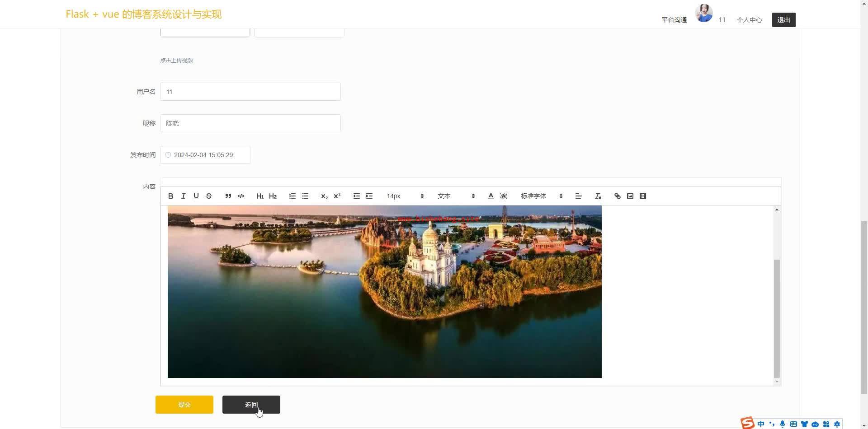Screen dimensions: 868x429
Task: Apply Heading 1 style
Action: tap(260, 196)
